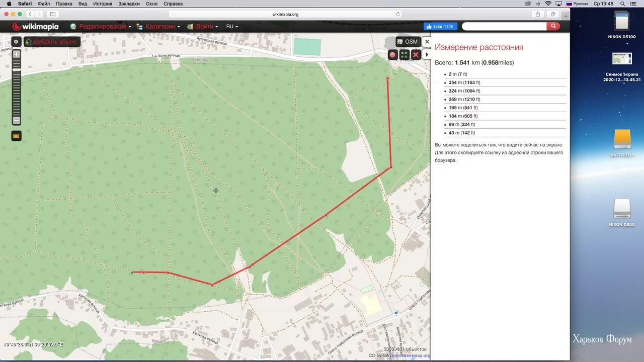Toggle the ruler distance measurement tool
This screenshot has height=362, width=644.
point(17,136)
